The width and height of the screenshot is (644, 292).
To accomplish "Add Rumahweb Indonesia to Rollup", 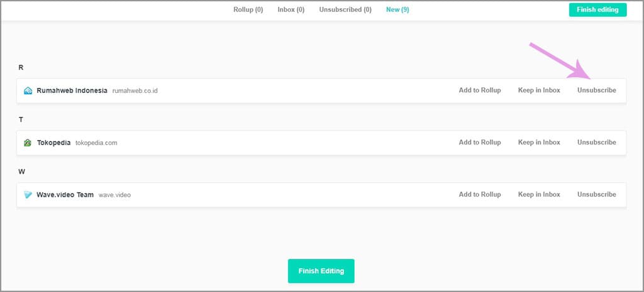I will coord(479,90).
